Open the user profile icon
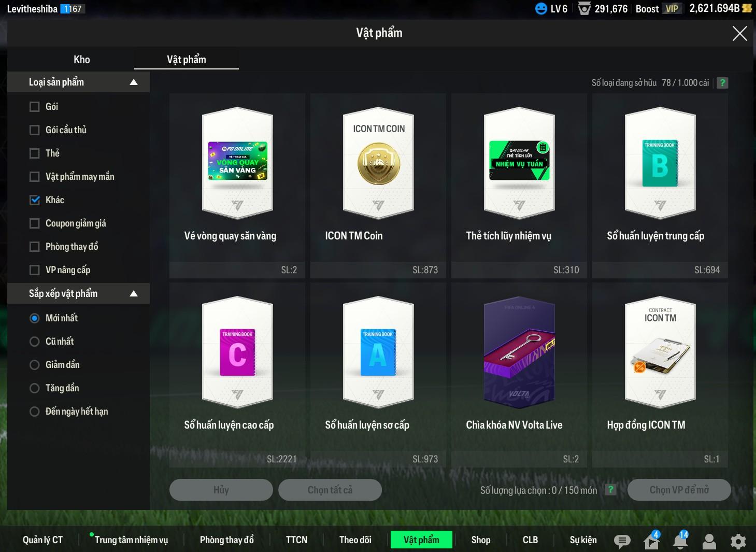756x552 pixels. (709, 541)
